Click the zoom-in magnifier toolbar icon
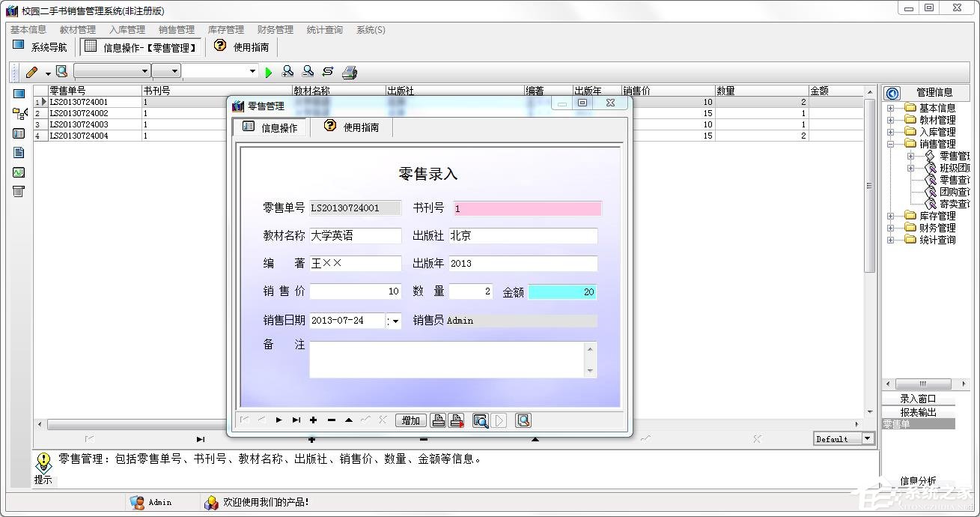This screenshot has width=980, height=517. (x=287, y=71)
